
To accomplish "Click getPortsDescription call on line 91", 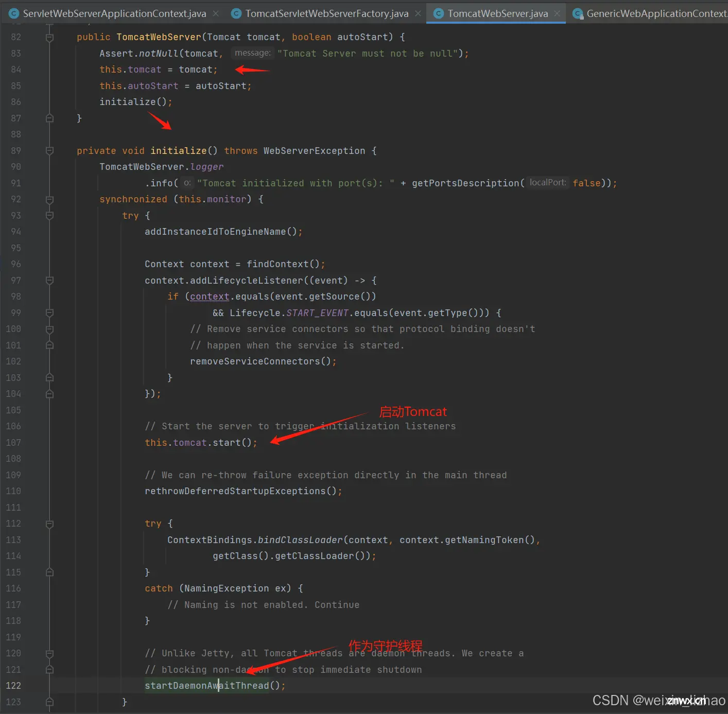I will tap(465, 183).
